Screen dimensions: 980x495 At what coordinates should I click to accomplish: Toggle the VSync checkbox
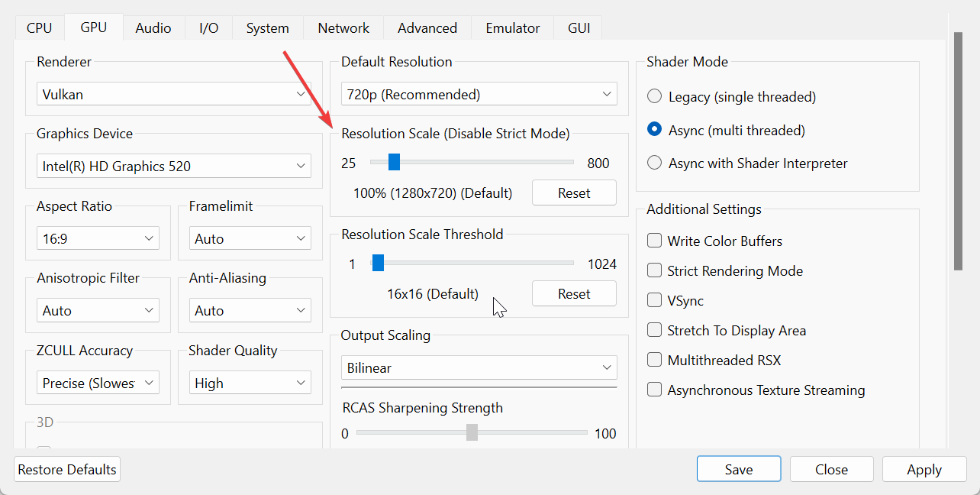[655, 301]
